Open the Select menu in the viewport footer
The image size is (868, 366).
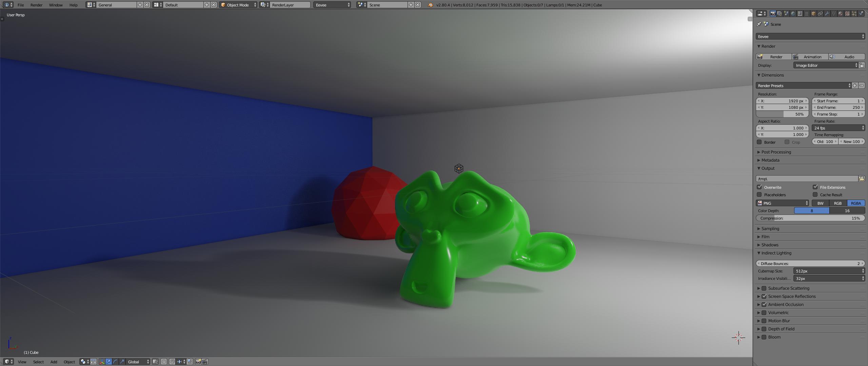38,362
